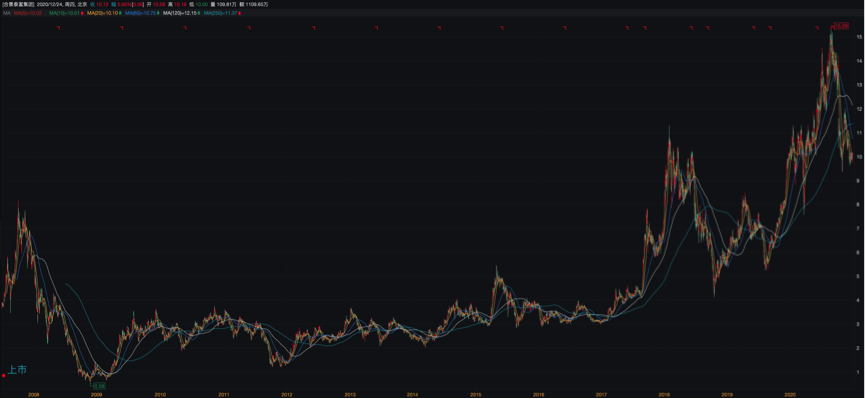
Task: Click price axis label 14
Action: [859, 61]
